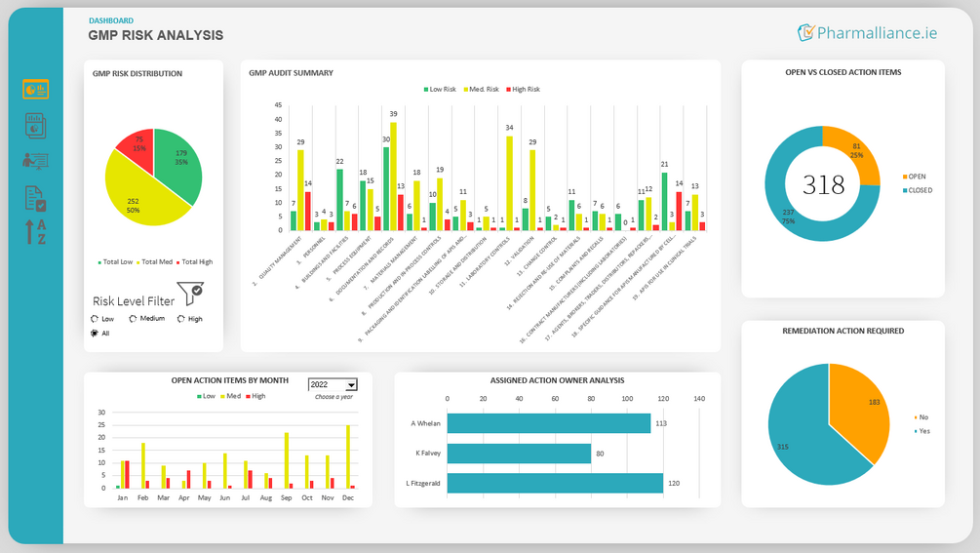This screenshot has width=980, height=553.
Task: Open the dashboard view sidebar icon
Action: [x=36, y=90]
